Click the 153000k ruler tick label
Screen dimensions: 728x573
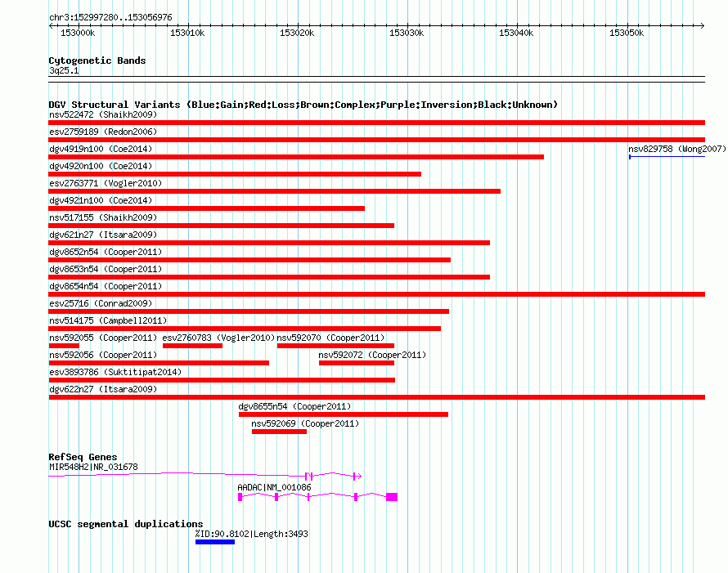click(78, 33)
